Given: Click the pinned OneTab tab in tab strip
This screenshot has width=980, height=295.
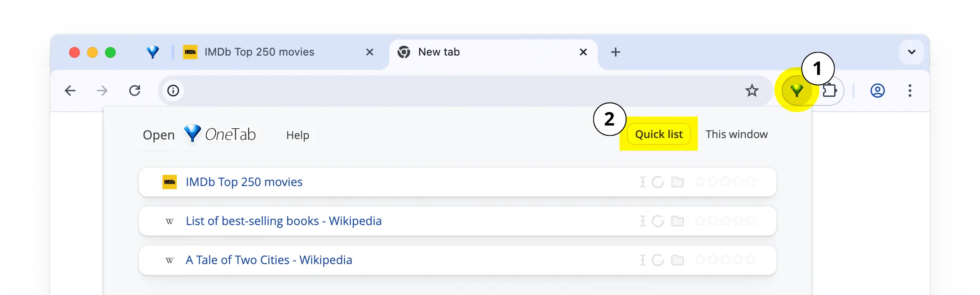Looking at the screenshot, I should point(153,52).
